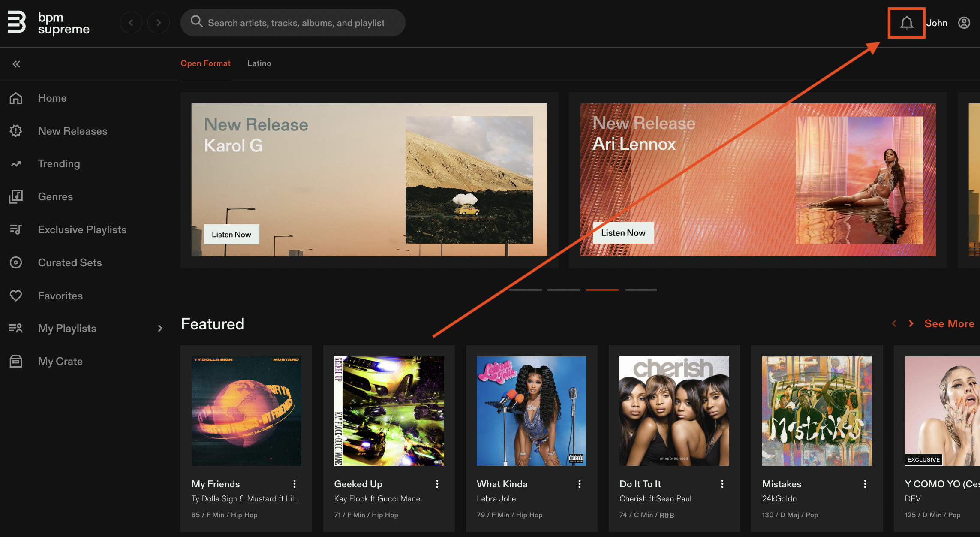
Task: Click the Do It To It title
Action: click(640, 484)
